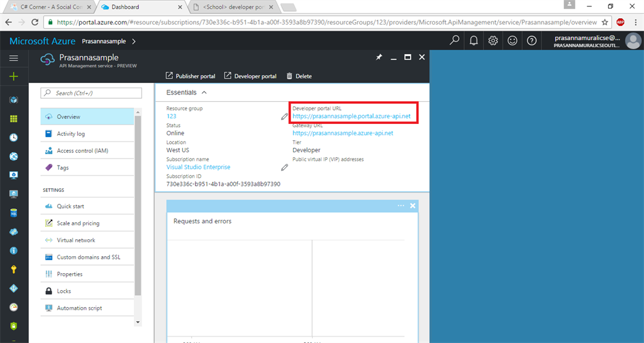
Task: Open the blue info circle sidebar icon
Action: 14,250
